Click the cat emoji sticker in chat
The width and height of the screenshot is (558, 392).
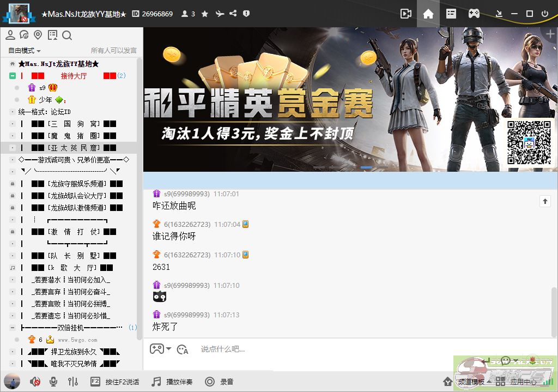pos(160,297)
